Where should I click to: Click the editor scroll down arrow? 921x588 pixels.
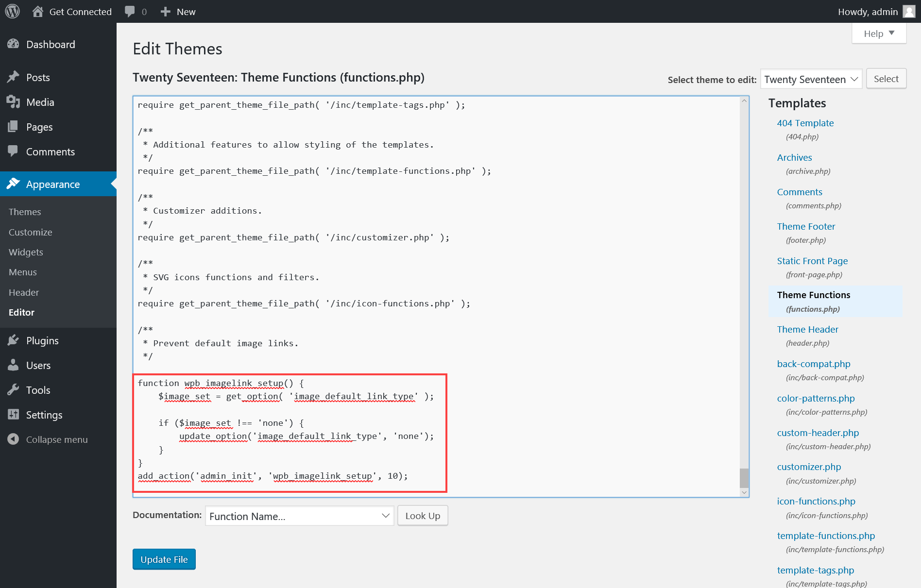[x=744, y=492]
